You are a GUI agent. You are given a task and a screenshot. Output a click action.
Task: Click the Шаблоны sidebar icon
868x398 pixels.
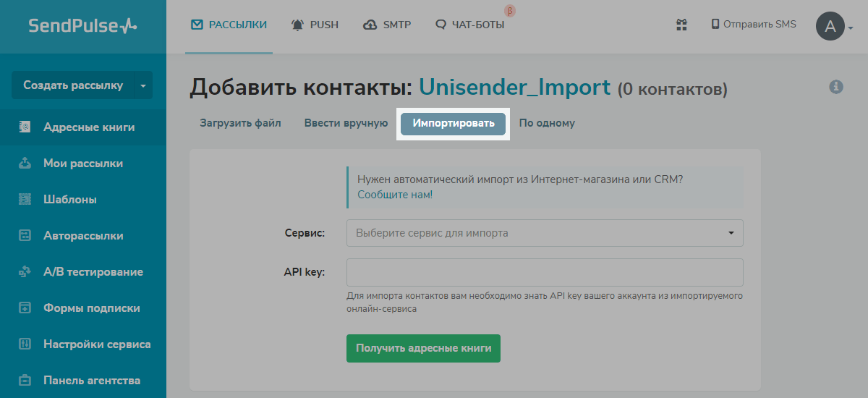click(x=25, y=200)
